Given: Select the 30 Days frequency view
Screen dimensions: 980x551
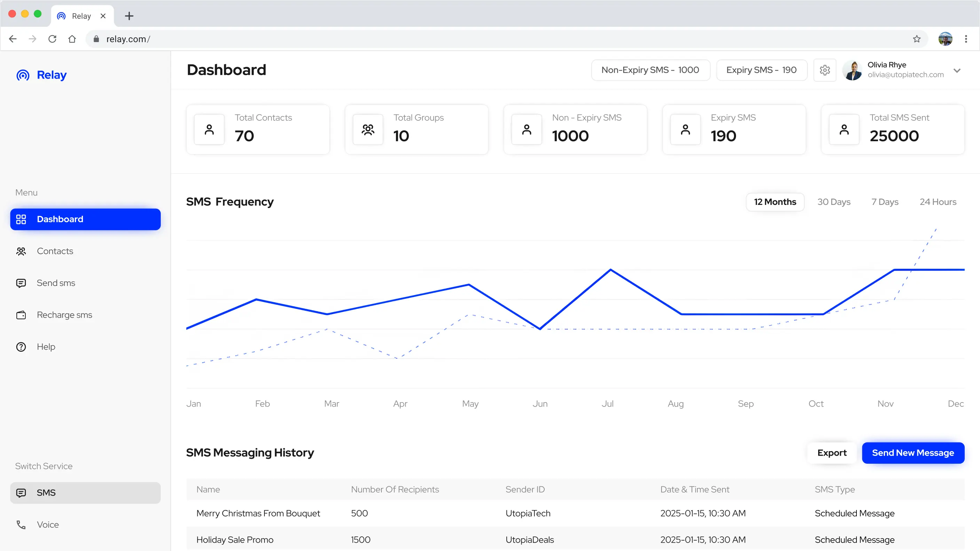Looking at the screenshot, I should point(834,202).
